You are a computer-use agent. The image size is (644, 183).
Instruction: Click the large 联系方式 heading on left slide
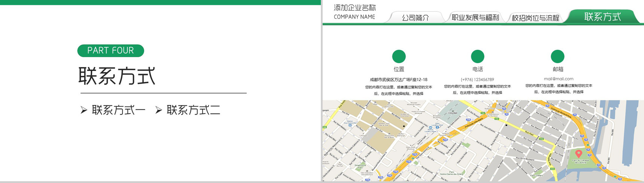pos(117,76)
